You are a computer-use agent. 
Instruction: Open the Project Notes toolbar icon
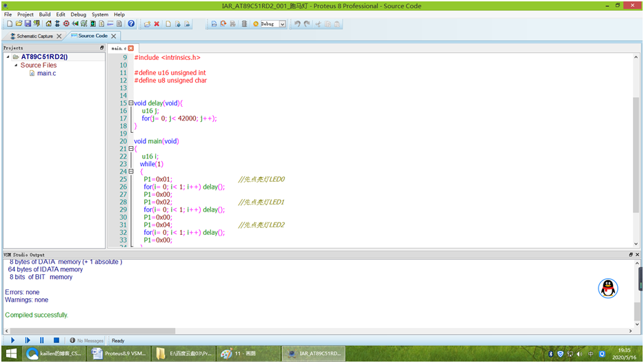(x=119, y=24)
